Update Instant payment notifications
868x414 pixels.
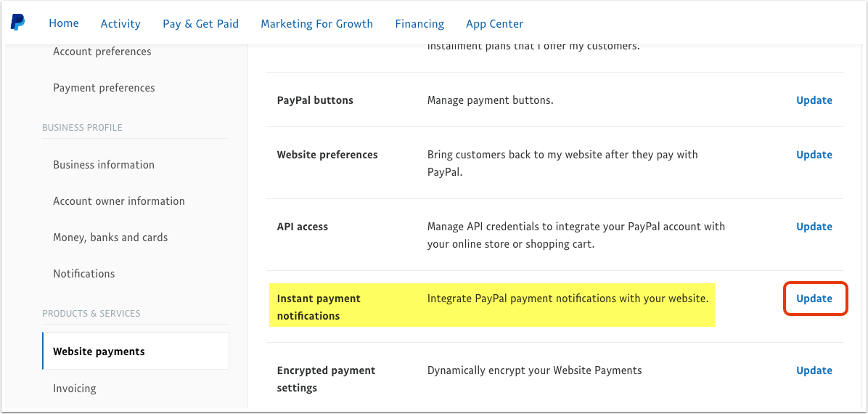(814, 299)
